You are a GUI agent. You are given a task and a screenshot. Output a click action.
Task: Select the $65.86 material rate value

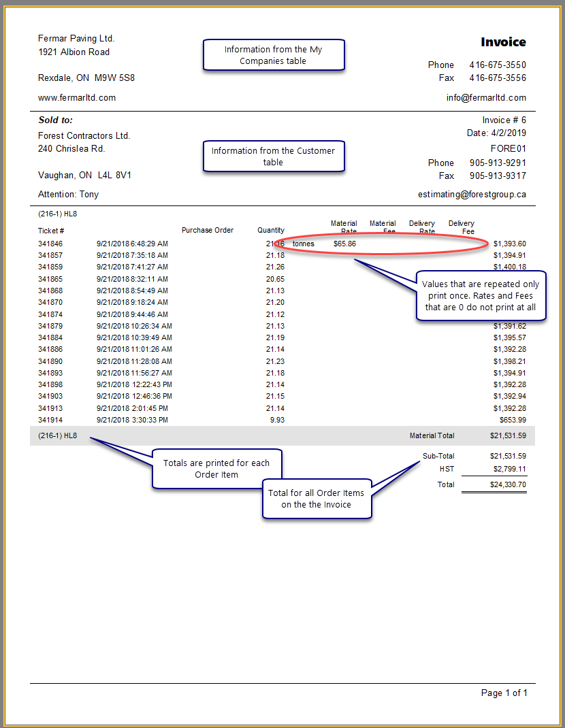coord(344,244)
